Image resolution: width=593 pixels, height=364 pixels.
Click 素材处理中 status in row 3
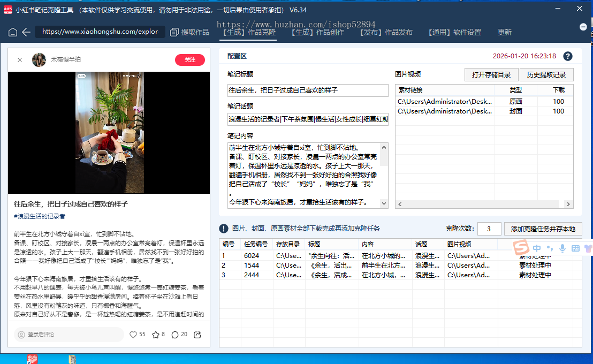(x=535, y=275)
